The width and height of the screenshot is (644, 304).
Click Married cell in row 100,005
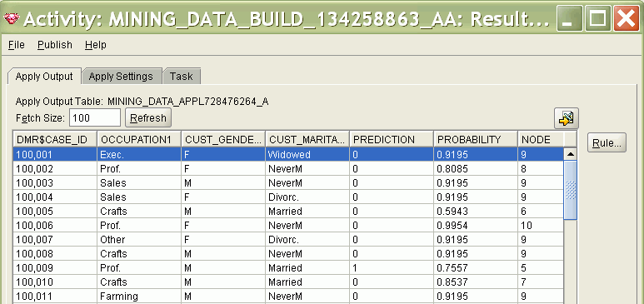307,212
